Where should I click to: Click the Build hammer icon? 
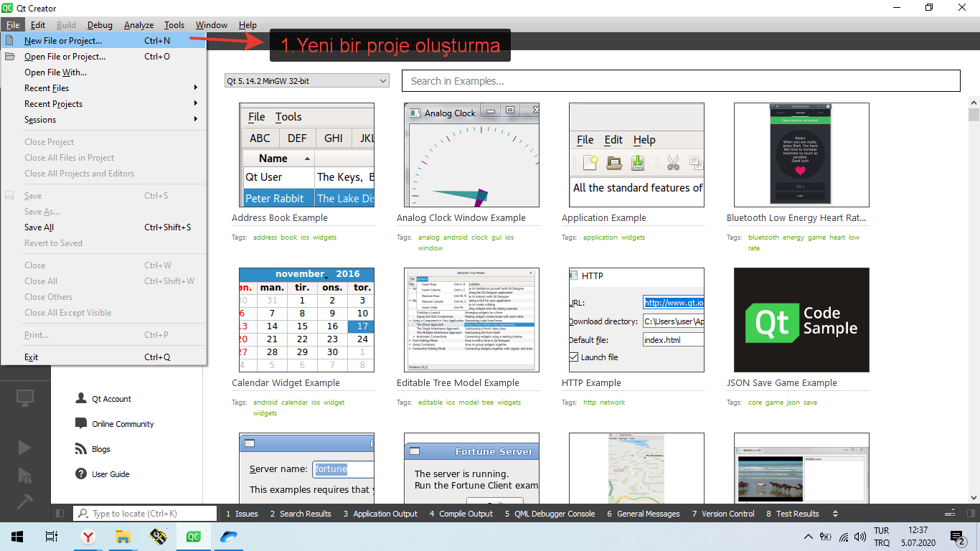(24, 501)
